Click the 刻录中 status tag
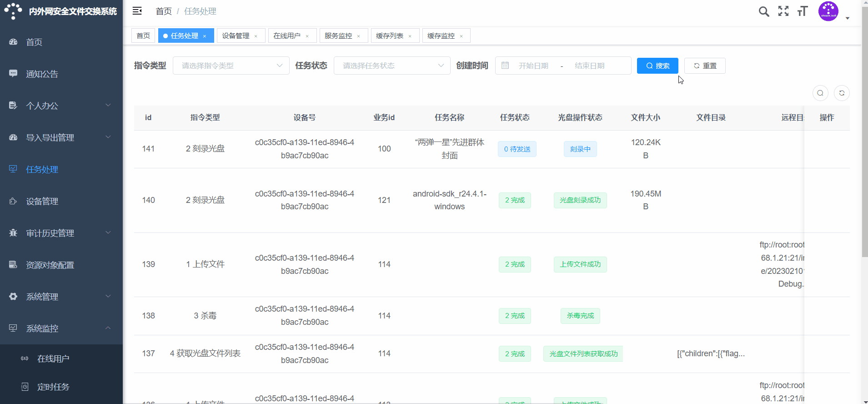Screen dimensions: 868x404 coord(580,149)
